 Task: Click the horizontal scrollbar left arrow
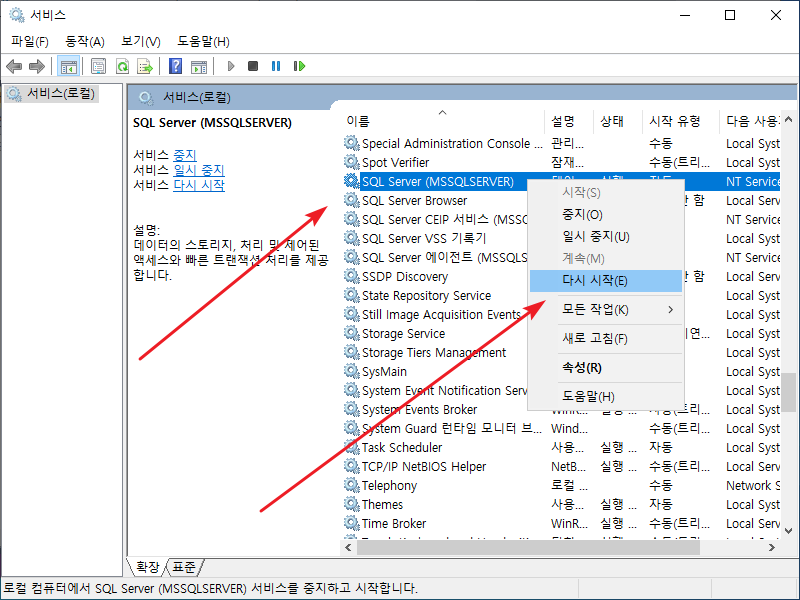(348, 547)
